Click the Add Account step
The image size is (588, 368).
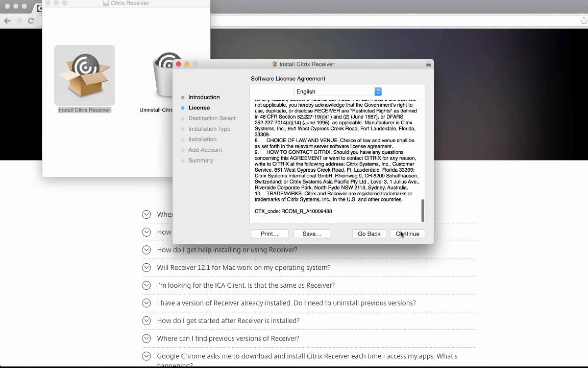coord(205,149)
